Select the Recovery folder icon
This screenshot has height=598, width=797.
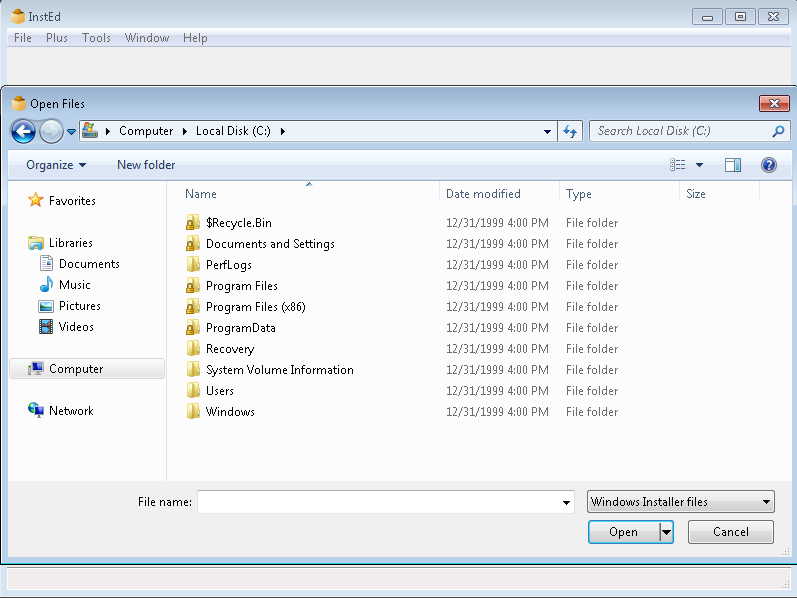pos(193,349)
